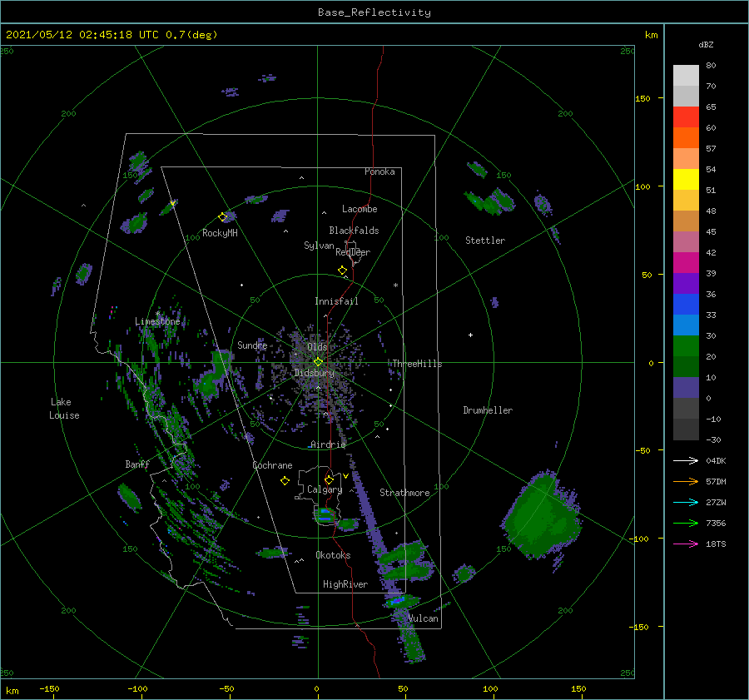Click the Okotoks label
Screen dimensions: 749x700
click(333, 555)
